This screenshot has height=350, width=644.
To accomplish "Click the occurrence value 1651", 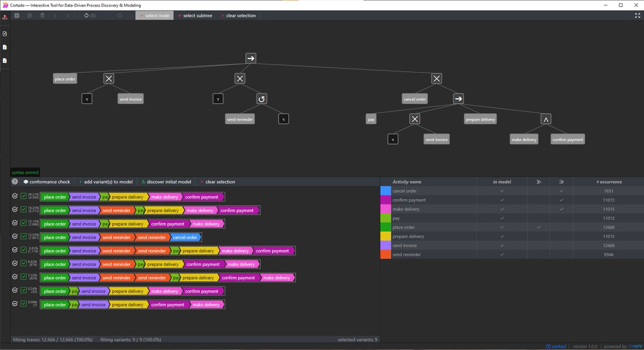I will [608, 191].
